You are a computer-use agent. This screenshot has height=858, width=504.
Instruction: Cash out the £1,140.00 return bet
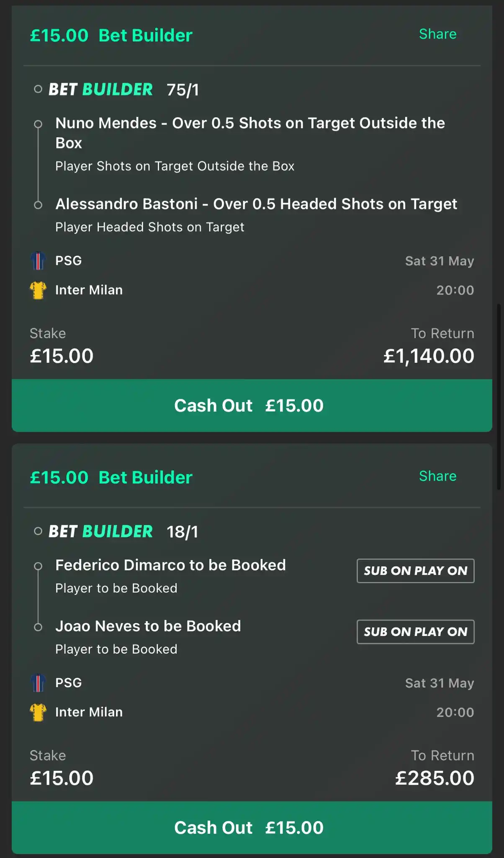pyautogui.click(x=252, y=406)
